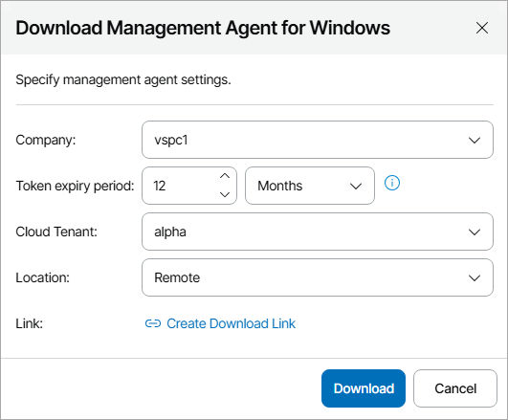
Task: Expand the Cloud Tenant dropdown showing alpha
Action: [318, 232]
